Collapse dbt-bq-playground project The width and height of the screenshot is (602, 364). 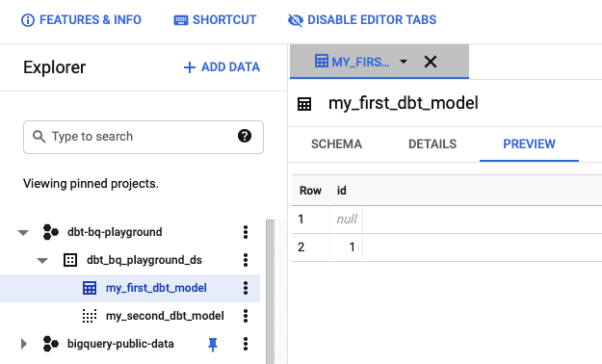[23, 233]
